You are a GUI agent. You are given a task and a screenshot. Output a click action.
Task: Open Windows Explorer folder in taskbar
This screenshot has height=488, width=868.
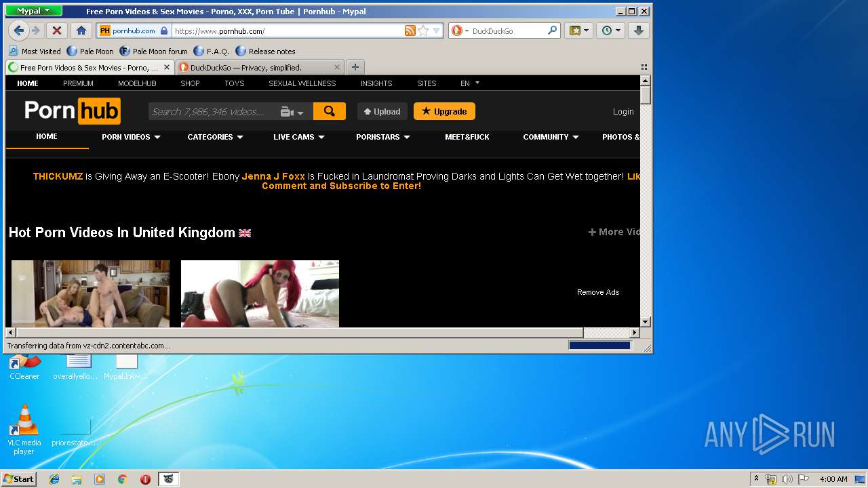click(77, 479)
